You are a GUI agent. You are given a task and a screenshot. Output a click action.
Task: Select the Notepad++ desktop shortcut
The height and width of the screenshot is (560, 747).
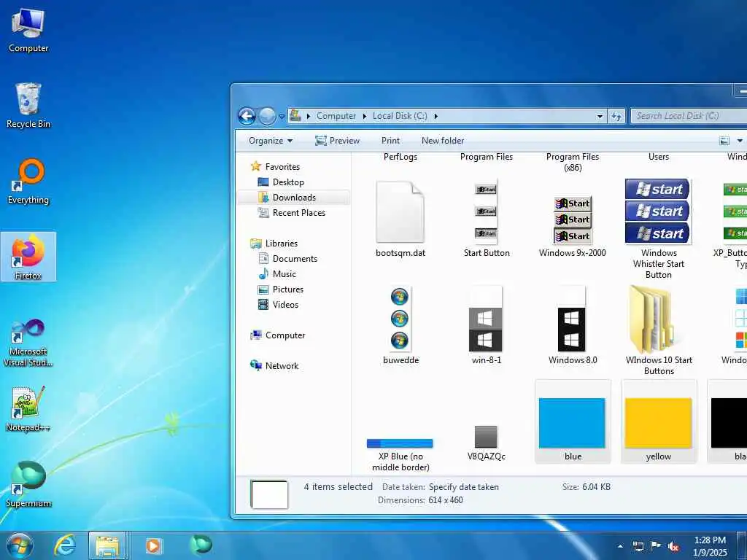[28, 408]
